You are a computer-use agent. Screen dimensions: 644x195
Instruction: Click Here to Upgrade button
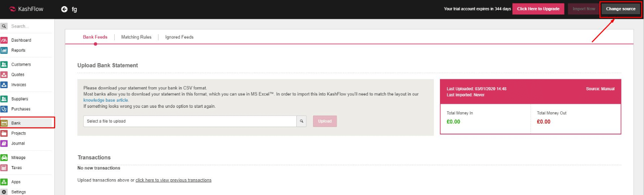(538, 9)
